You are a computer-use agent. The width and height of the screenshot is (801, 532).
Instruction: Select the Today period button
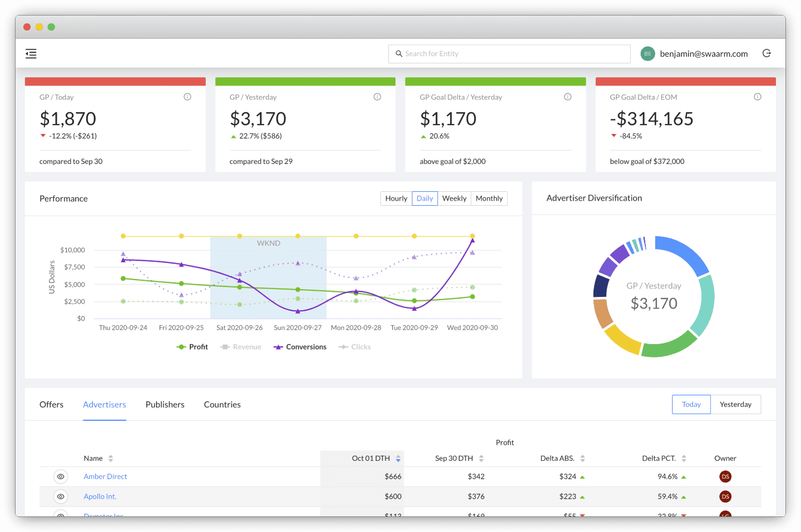[x=691, y=405]
